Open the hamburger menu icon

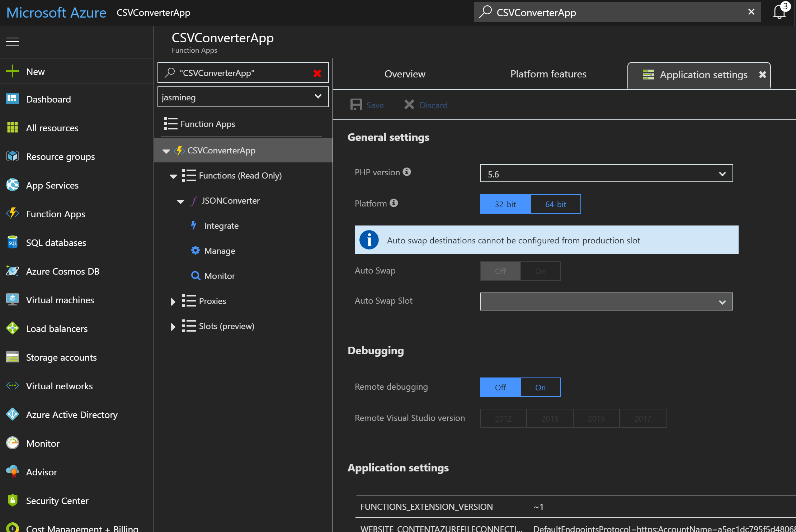[13, 42]
